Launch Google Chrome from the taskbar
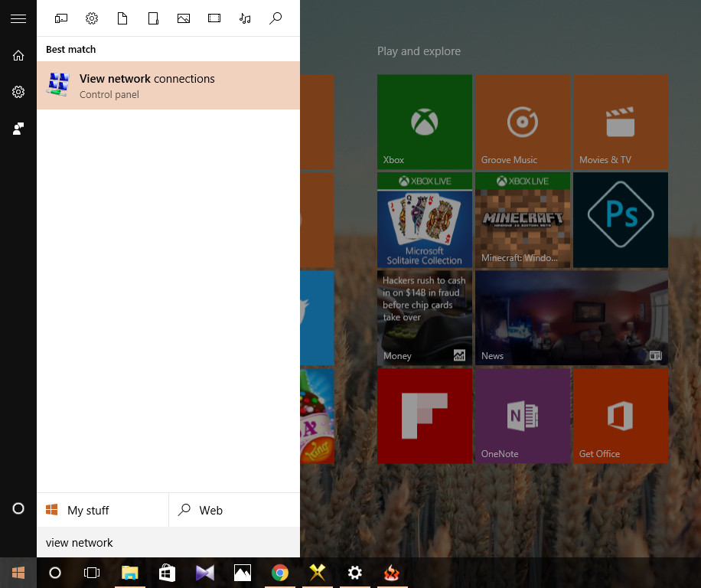 click(x=280, y=573)
